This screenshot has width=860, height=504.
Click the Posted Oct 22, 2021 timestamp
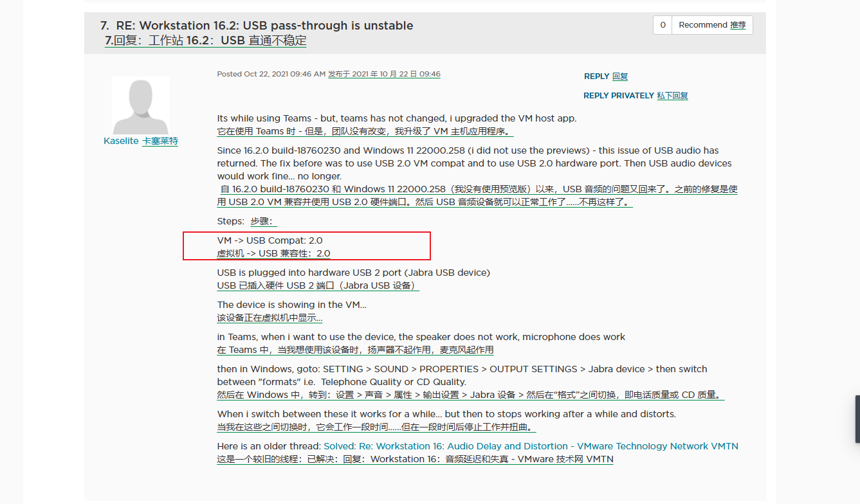(271, 75)
